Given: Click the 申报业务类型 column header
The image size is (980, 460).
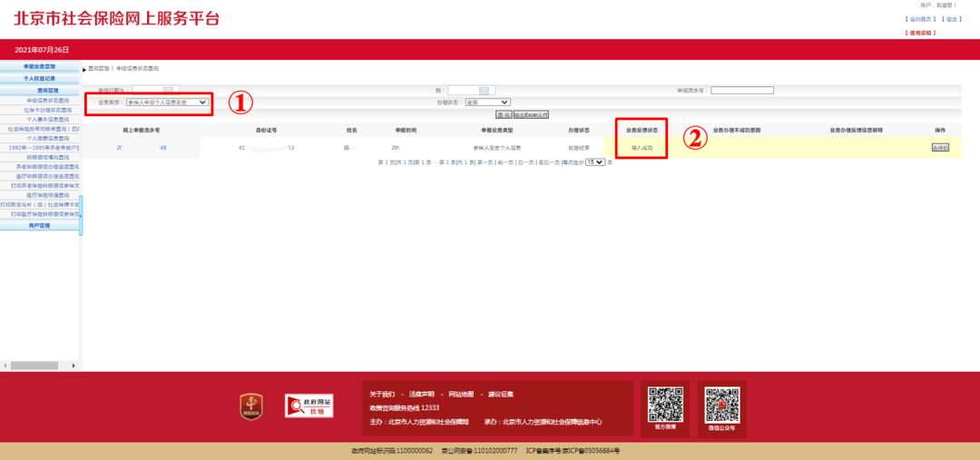Looking at the screenshot, I should pyautogui.click(x=497, y=130).
